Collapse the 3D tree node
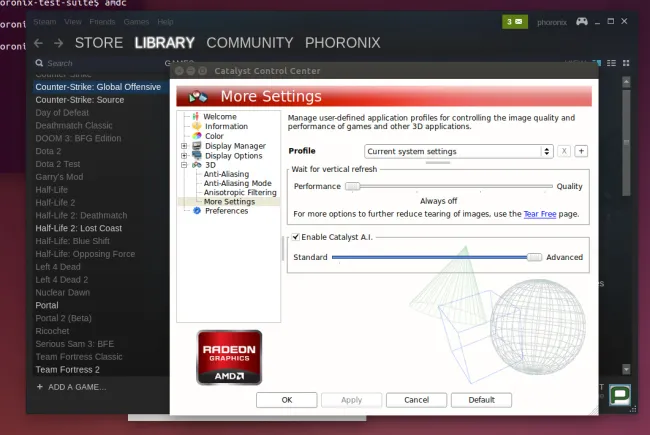The height and width of the screenshot is (435, 650). pyautogui.click(x=184, y=165)
